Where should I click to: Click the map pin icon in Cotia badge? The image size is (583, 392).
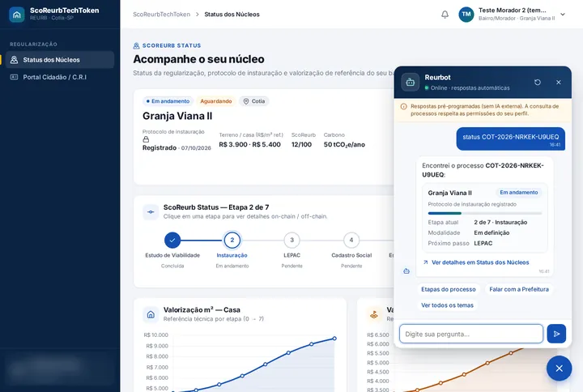[246, 101]
